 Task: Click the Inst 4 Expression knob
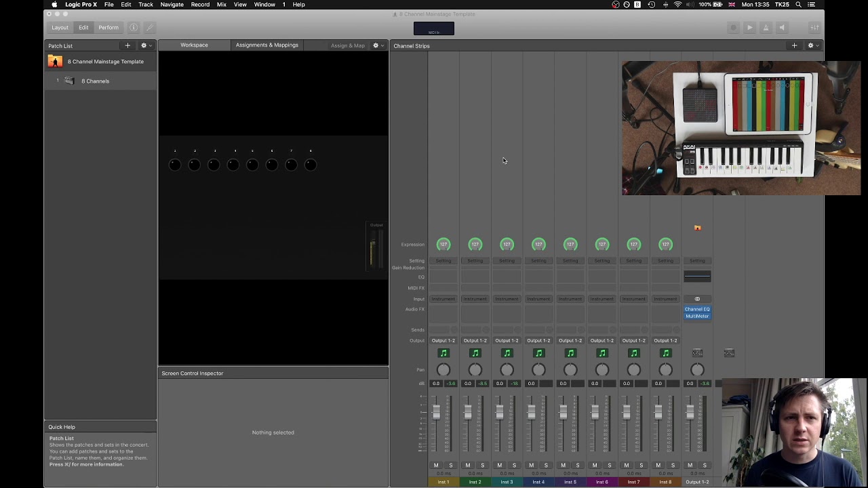tap(538, 245)
